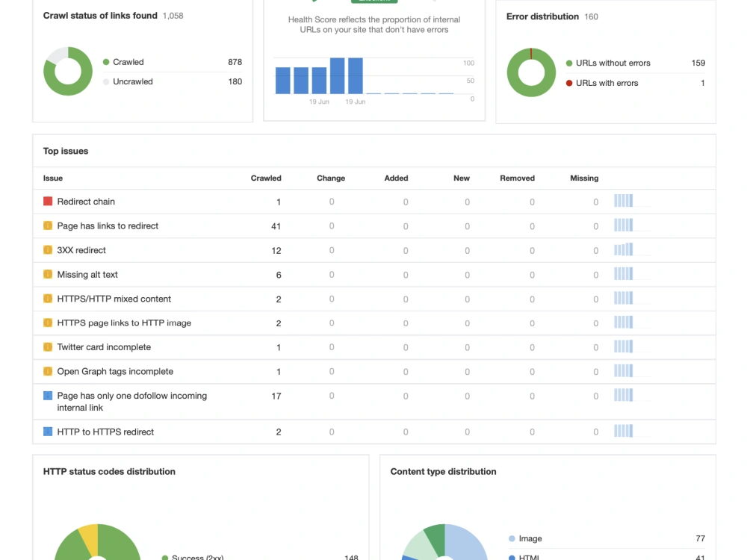Click the URLs with errors value 1
This screenshot has width=747, height=560.
(x=703, y=83)
